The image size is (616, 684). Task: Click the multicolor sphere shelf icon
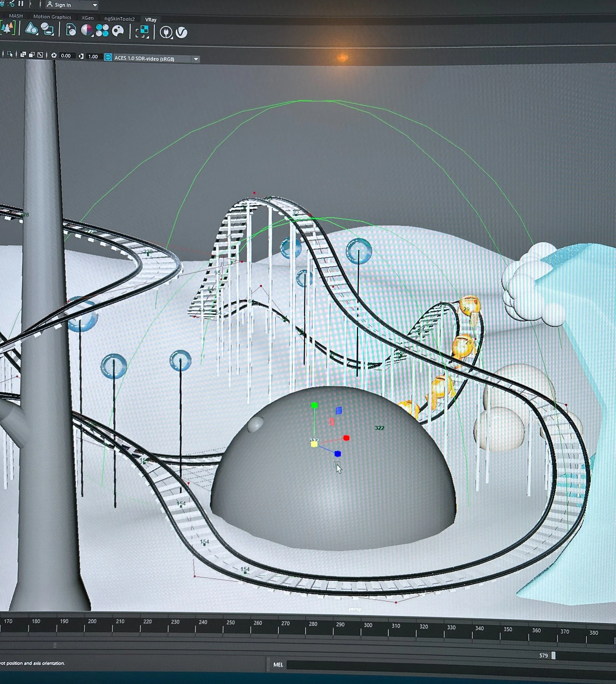87,30
